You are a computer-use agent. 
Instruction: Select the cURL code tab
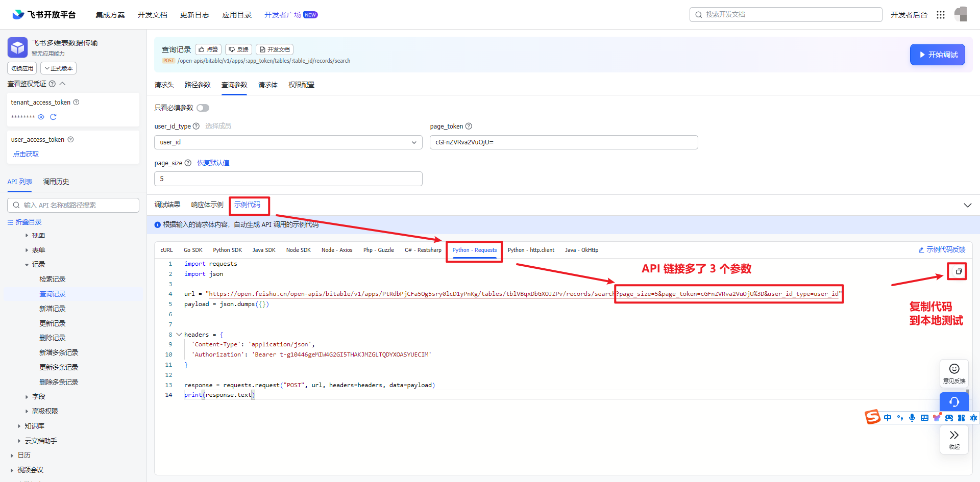coord(167,250)
